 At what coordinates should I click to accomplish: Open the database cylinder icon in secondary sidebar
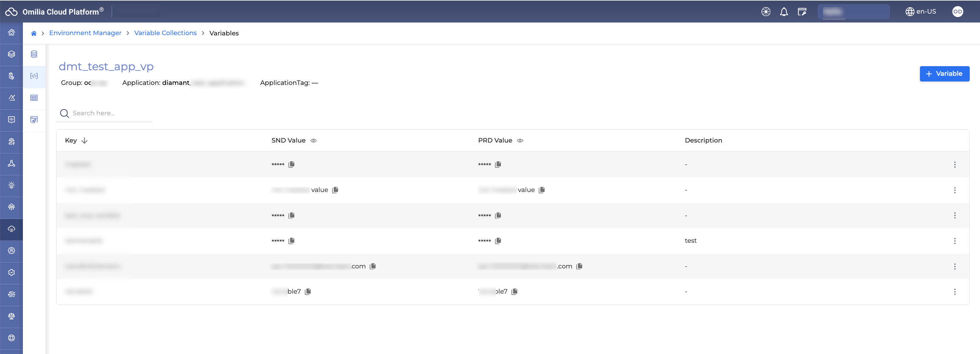(x=34, y=54)
